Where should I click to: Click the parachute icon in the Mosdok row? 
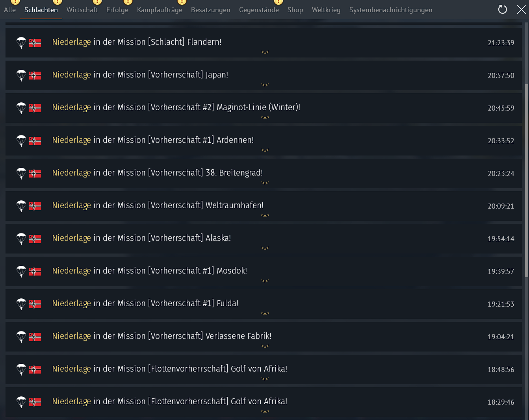(x=21, y=271)
